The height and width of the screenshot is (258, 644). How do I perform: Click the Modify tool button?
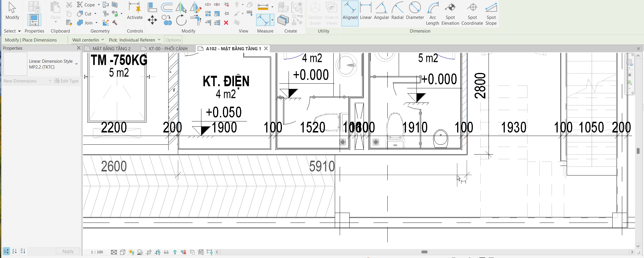[x=12, y=11]
